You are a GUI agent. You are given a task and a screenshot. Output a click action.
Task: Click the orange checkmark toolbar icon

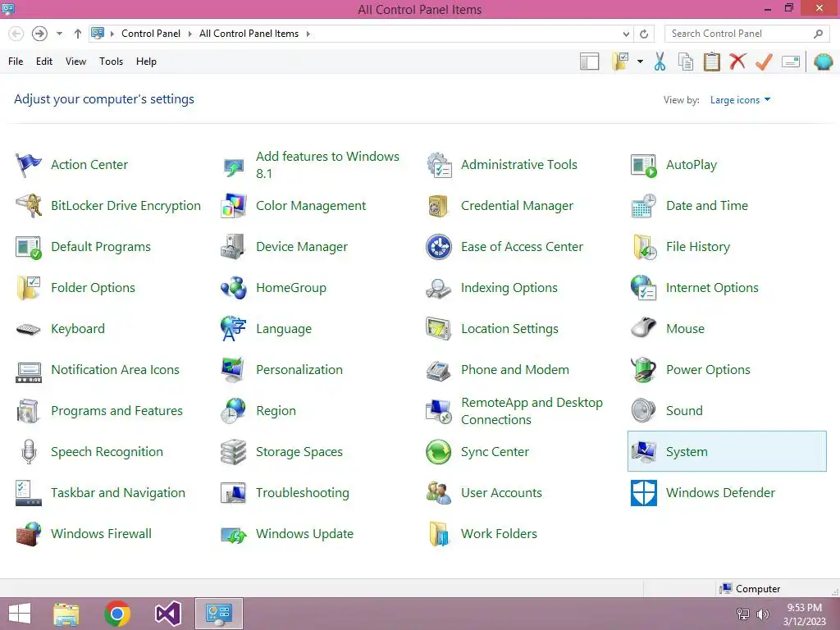point(764,62)
